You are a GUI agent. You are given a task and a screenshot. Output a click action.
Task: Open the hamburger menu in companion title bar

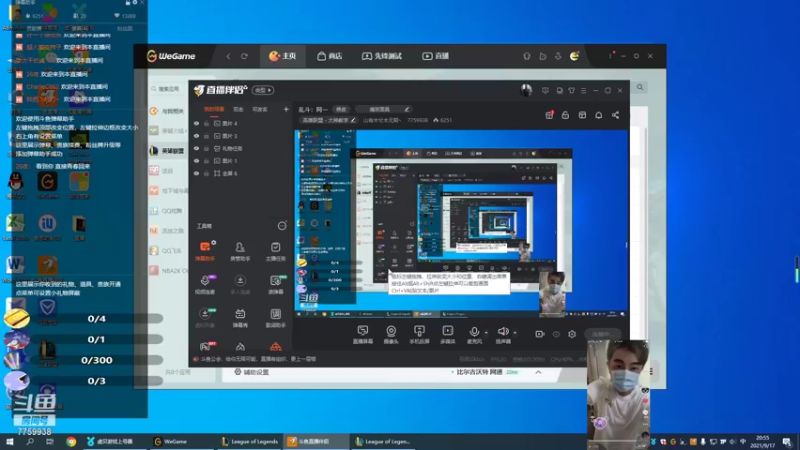[x=584, y=90]
